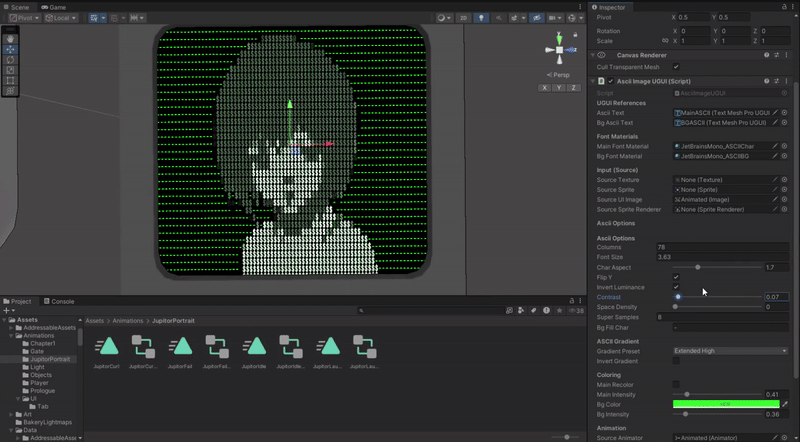
Task: Open Canvas Renderer help icon
Action: click(x=766, y=55)
